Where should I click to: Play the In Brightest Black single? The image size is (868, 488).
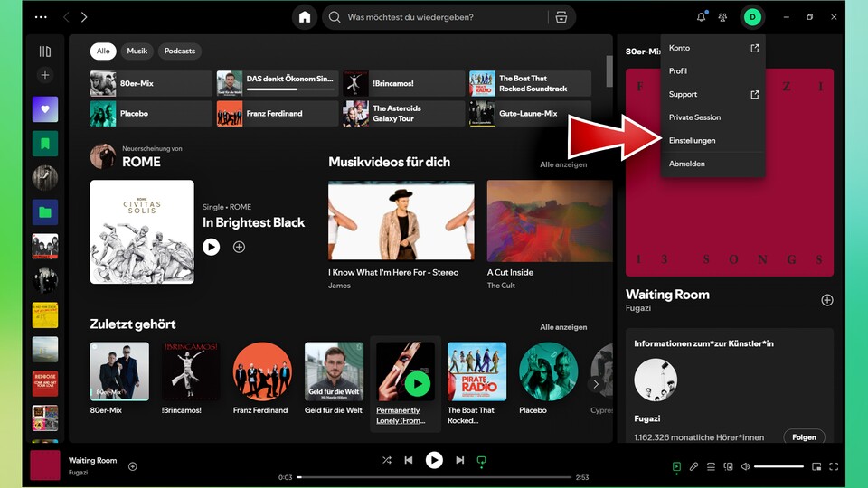pos(211,247)
